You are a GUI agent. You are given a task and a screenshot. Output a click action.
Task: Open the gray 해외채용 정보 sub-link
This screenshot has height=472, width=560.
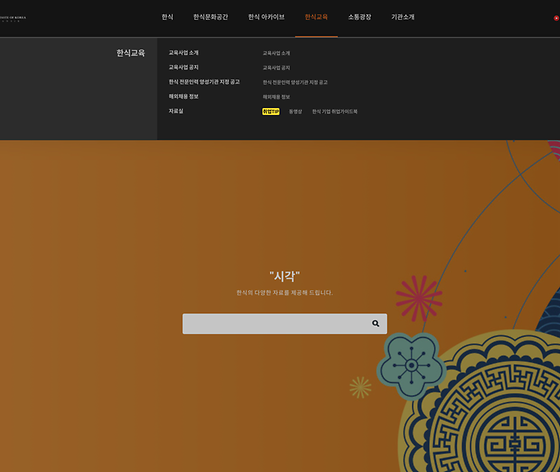276,97
